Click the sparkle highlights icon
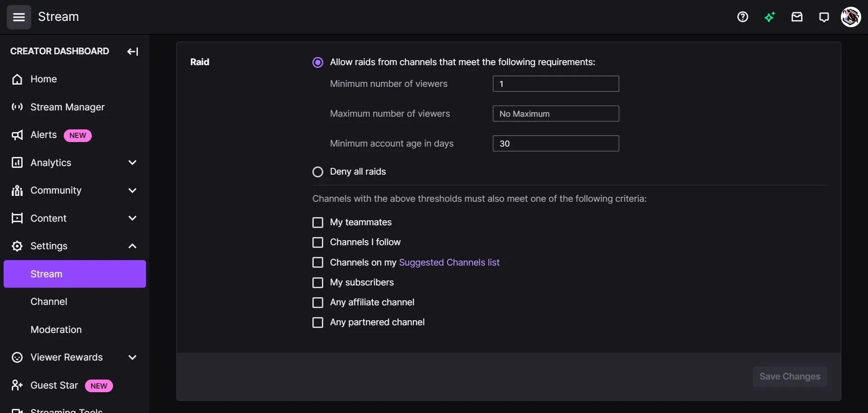 click(770, 17)
